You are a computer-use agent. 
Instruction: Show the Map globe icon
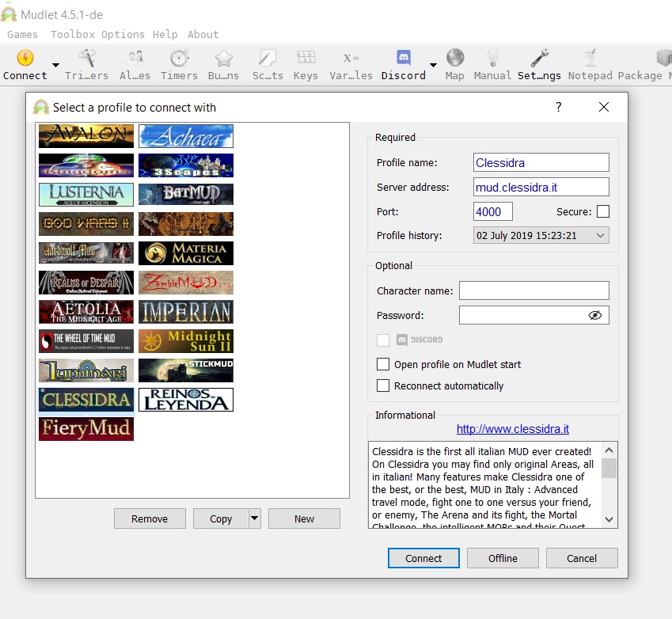pos(454,58)
